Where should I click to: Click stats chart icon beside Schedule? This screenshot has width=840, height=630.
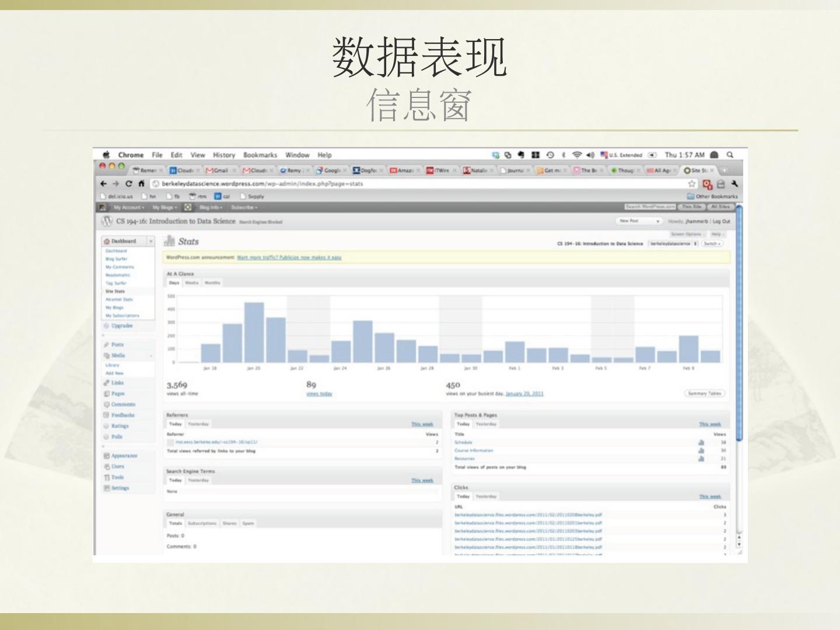point(701,443)
